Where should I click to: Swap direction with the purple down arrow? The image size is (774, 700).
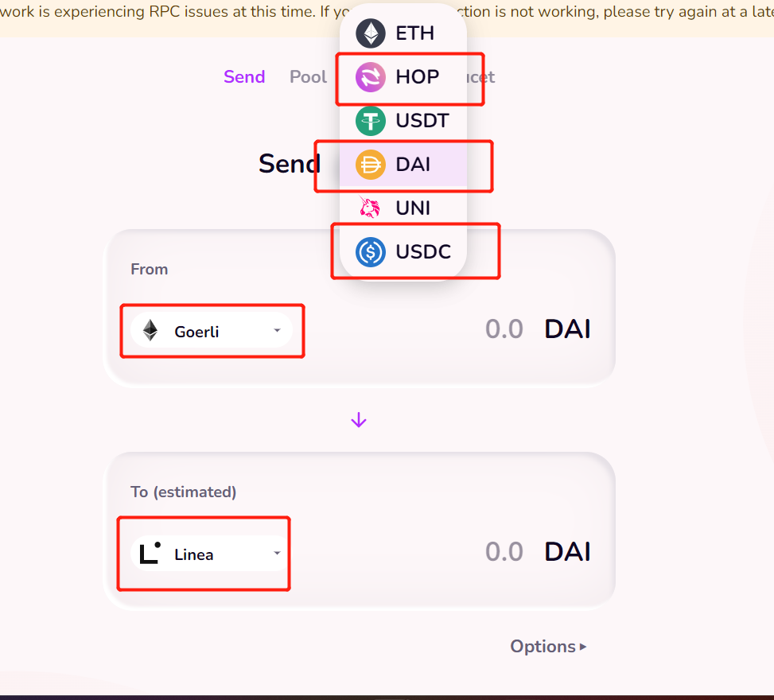(359, 420)
